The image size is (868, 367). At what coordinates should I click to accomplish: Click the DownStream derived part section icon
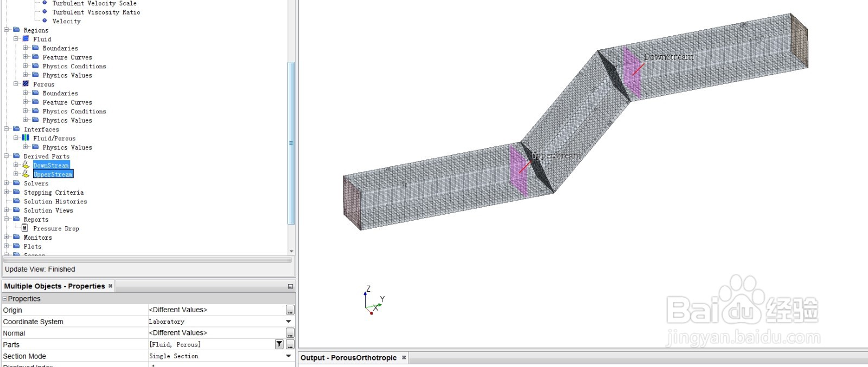point(25,165)
